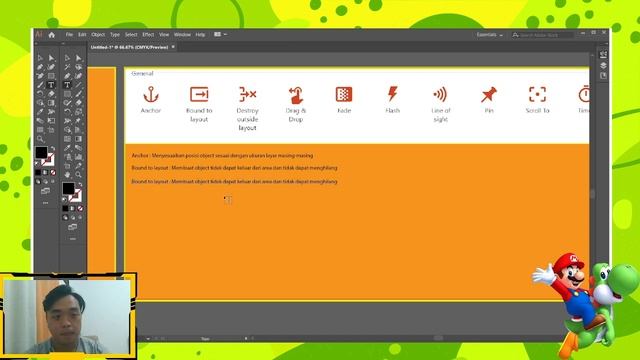Select the Slice tool
The image size is (640, 360).
coord(78,166)
